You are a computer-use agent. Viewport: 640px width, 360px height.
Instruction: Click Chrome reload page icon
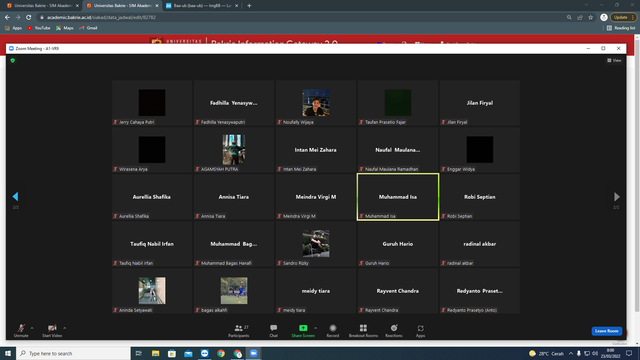(29, 18)
